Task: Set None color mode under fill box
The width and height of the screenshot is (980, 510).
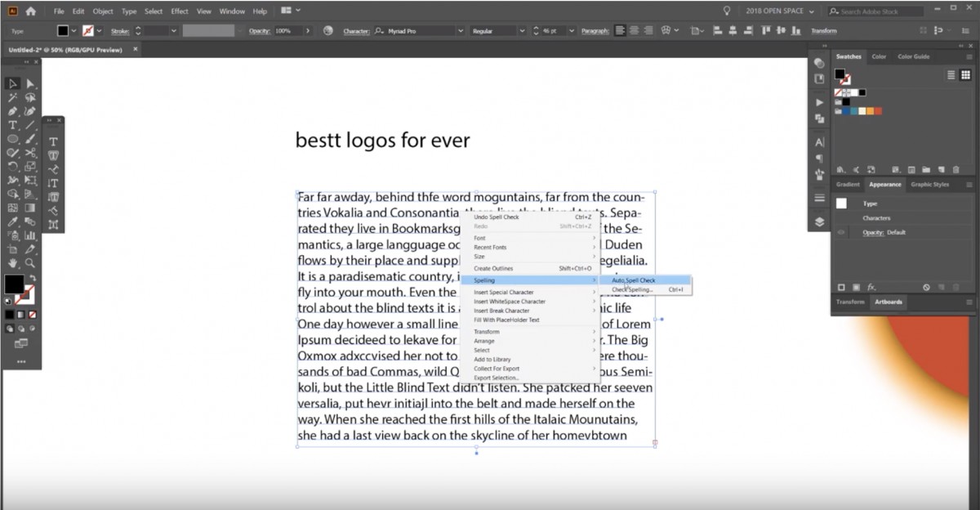Action: click(x=32, y=315)
